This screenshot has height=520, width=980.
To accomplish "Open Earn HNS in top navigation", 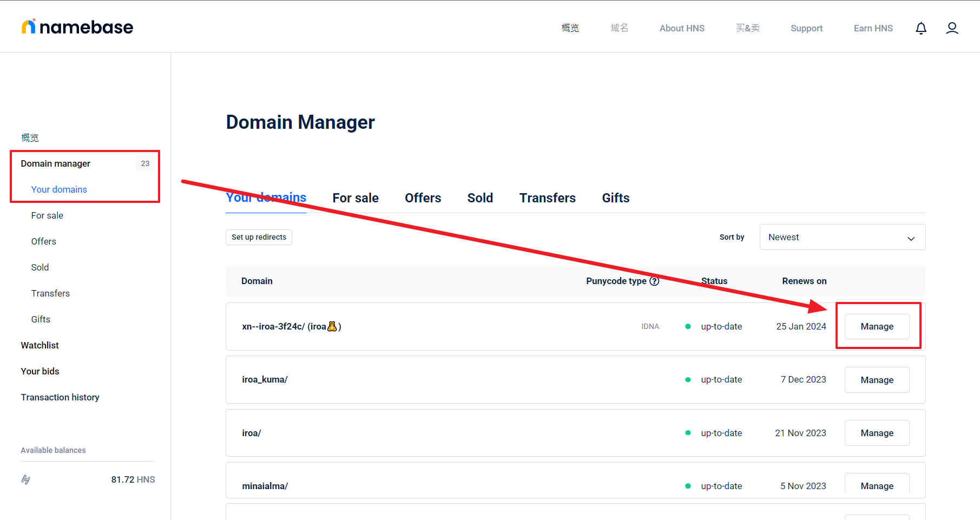I will coord(873,28).
